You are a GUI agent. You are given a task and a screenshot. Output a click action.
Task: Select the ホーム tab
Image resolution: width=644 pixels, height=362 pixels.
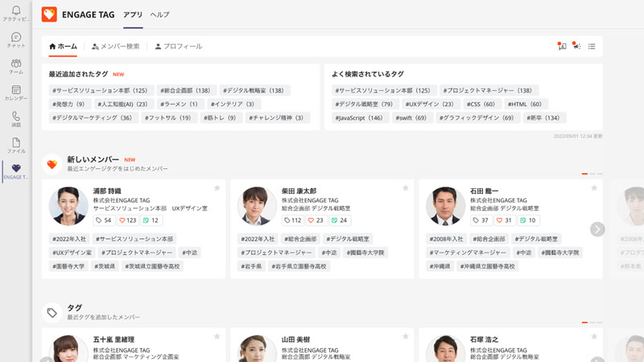[63, 47]
